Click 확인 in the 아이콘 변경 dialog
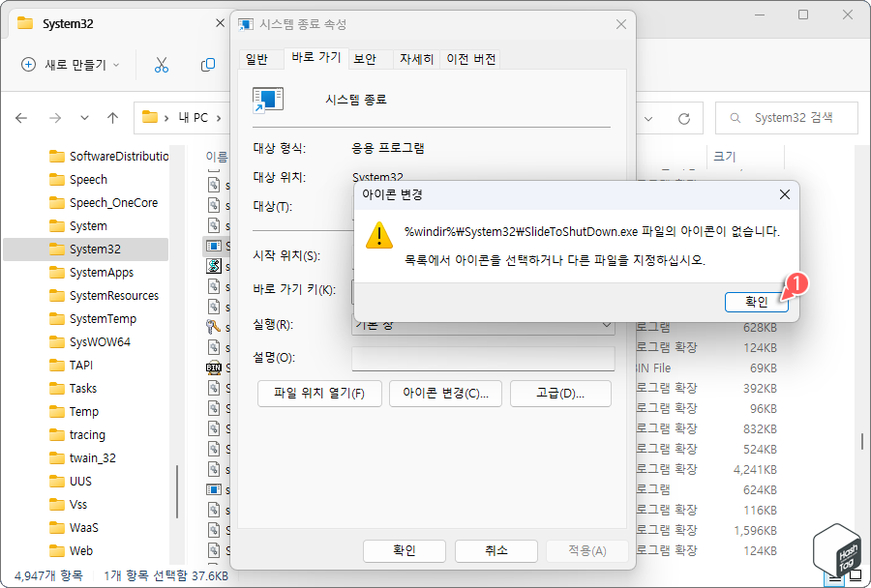871x588 pixels. (x=756, y=302)
